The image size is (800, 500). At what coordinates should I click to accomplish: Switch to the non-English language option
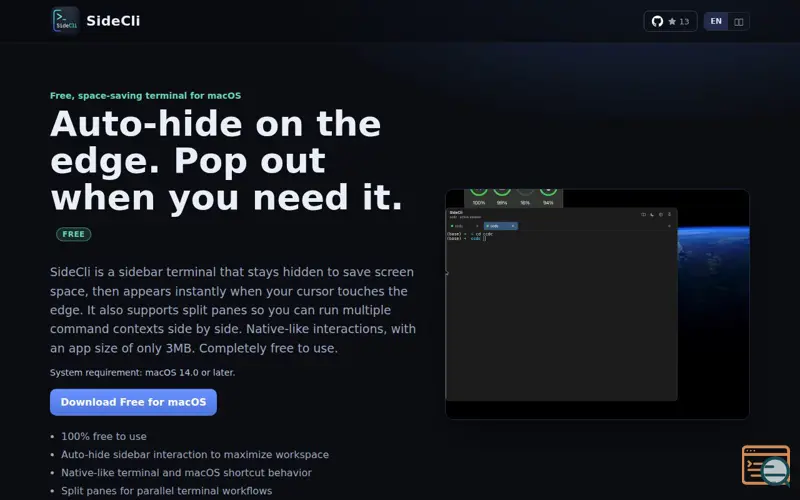click(x=738, y=21)
